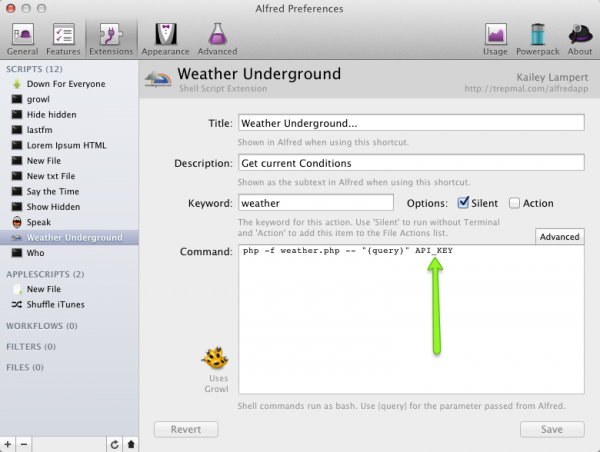Image resolution: width=600 pixels, height=452 pixels.
Task: Click the FILTERS (0) section header
Action: [x=31, y=346]
